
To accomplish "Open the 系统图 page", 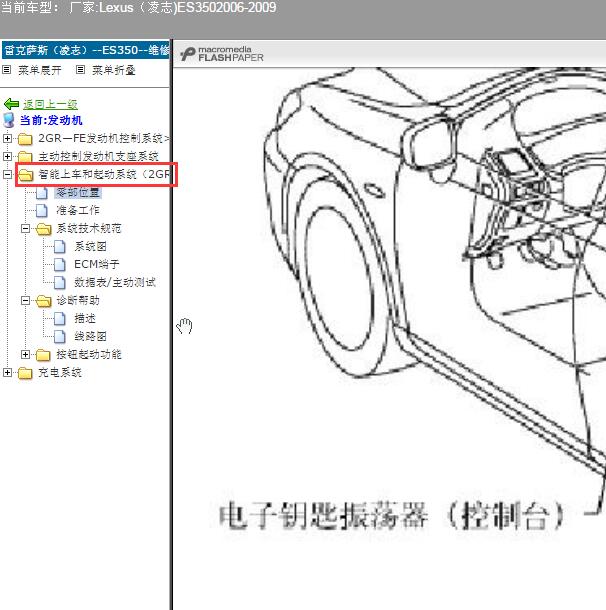I will pos(90,246).
